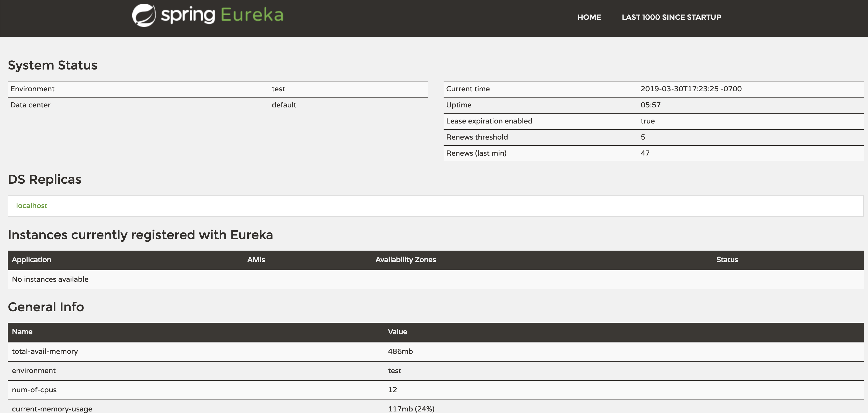This screenshot has height=413, width=868.
Task: Click the Value column header
Action: [397, 332]
